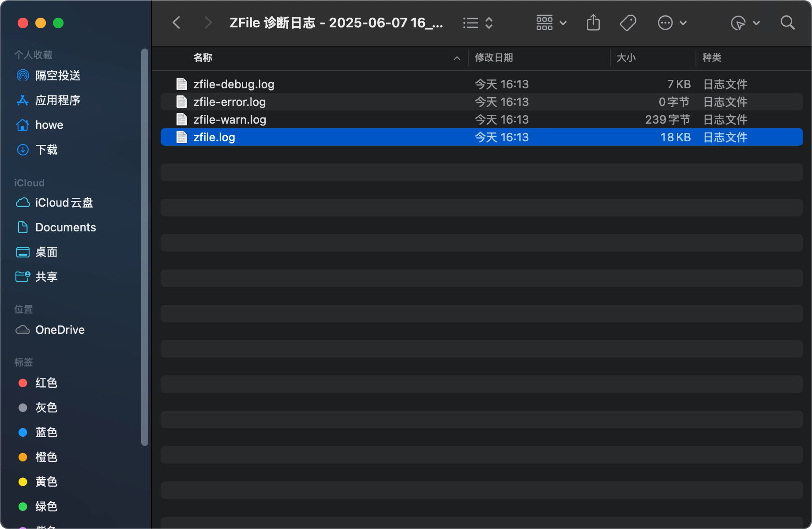Open 桌面 desktop in sidebar
This screenshot has width=812, height=529.
click(37, 252)
